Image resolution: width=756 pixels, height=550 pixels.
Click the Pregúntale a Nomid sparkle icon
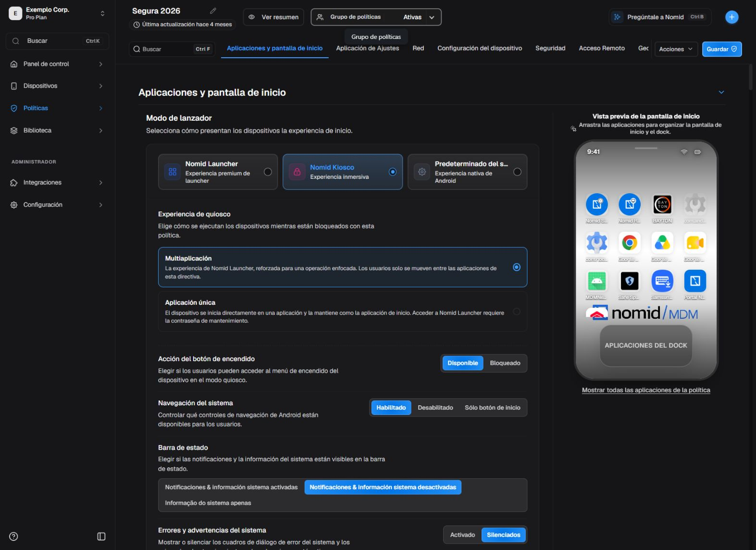pyautogui.click(x=617, y=17)
